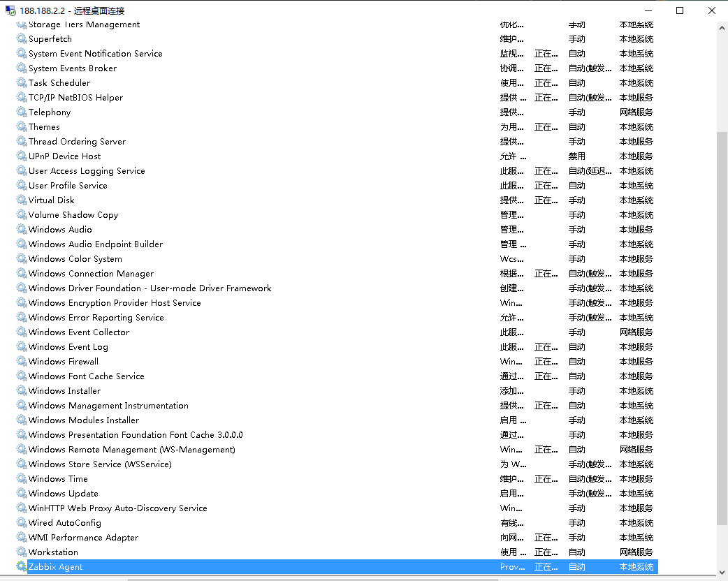Click the Workstation service gear icon
The height and width of the screenshot is (581, 728).
click(x=22, y=552)
